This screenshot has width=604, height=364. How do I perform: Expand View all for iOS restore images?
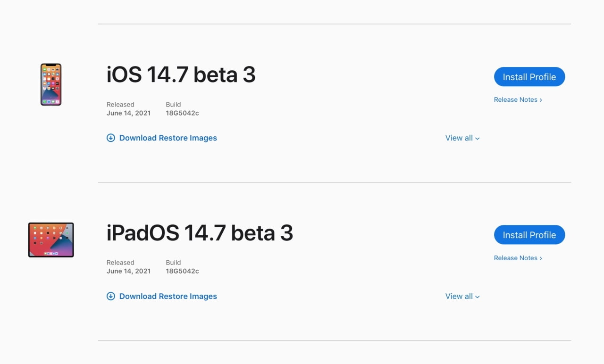point(459,138)
